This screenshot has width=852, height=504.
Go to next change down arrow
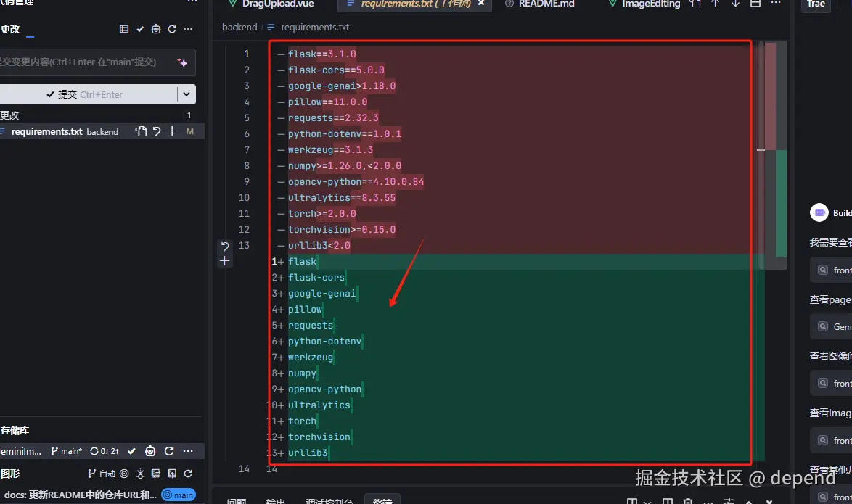[735, 4]
